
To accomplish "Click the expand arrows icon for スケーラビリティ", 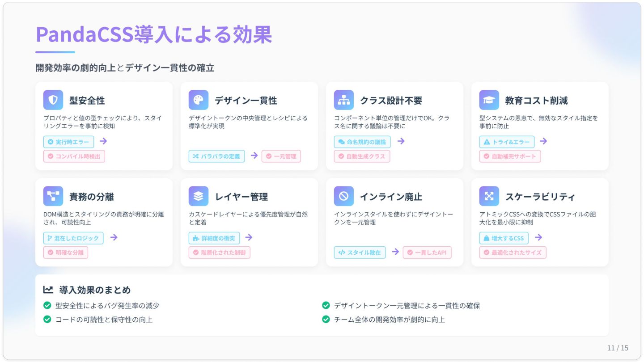I will pyautogui.click(x=489, y=196).
